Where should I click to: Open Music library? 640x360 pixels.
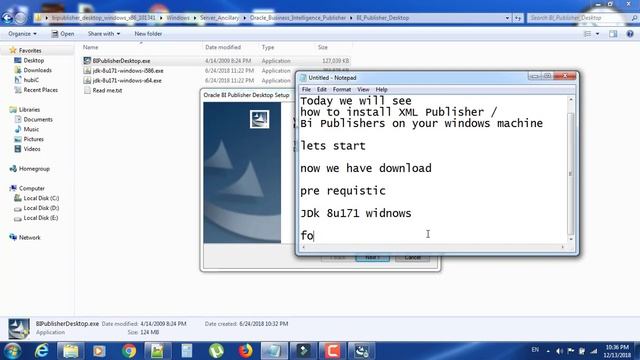[x=31, y=129]
